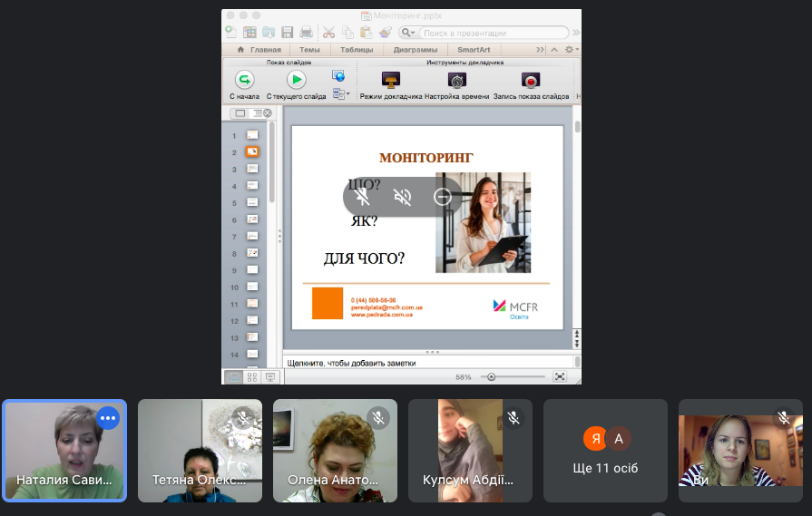Viewport: 812px width, 516px height.
Task: Click the format painter brush icon
Action: point(385,32)
